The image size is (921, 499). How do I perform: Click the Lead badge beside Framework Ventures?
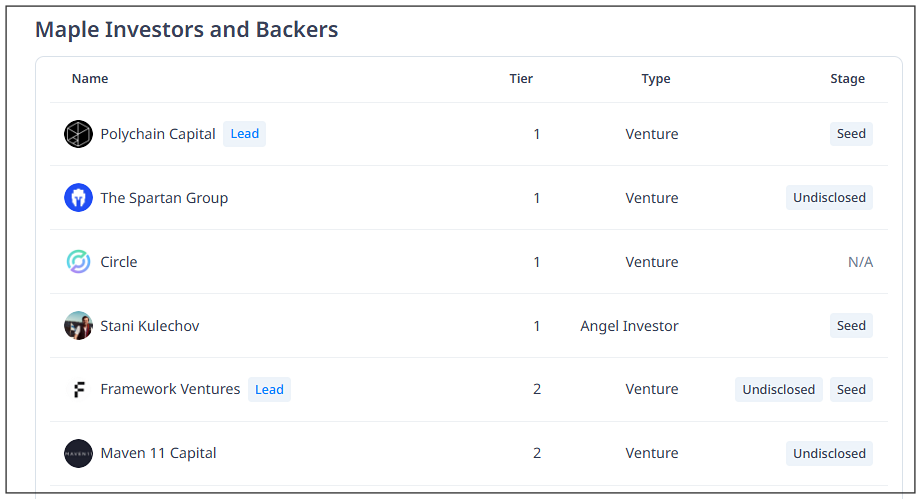pyautogui.click(x=269, y=390)
